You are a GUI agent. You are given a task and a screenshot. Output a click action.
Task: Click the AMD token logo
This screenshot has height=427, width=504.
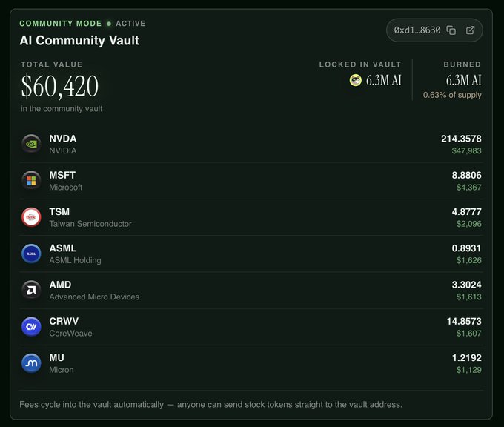point(31,290)
